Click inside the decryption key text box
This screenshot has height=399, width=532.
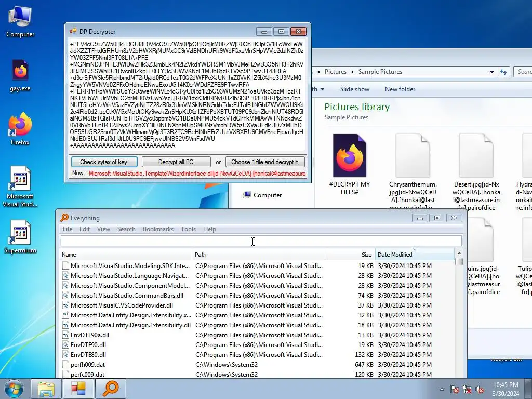click(x=187, y=96)
